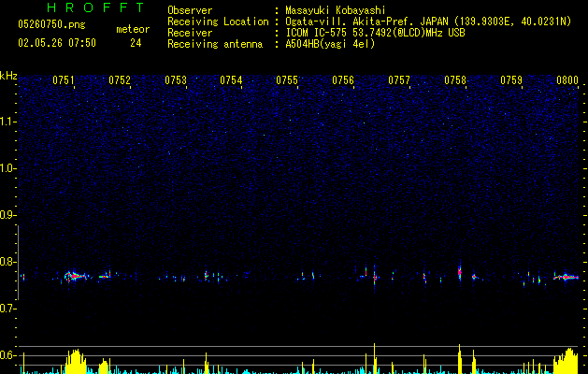
Task: Click the 'Receiving Location' label
Action: [x=218, y=22]
